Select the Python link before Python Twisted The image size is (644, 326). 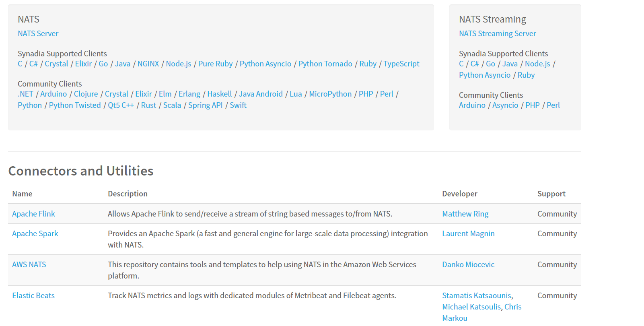click(x=30, y=105)
